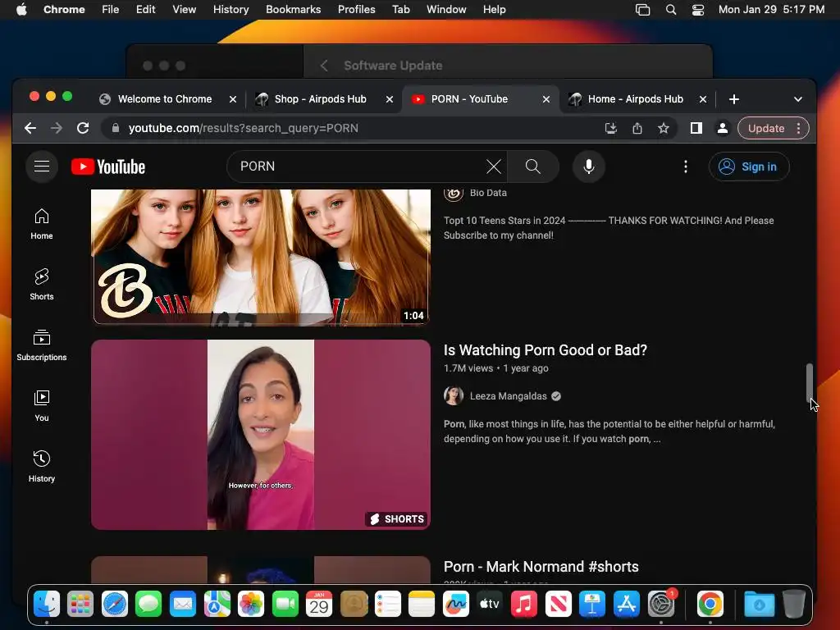Open Spotlight search in menu bar
The height and width of the screenshot is (630, 840).
click(671, 10)
